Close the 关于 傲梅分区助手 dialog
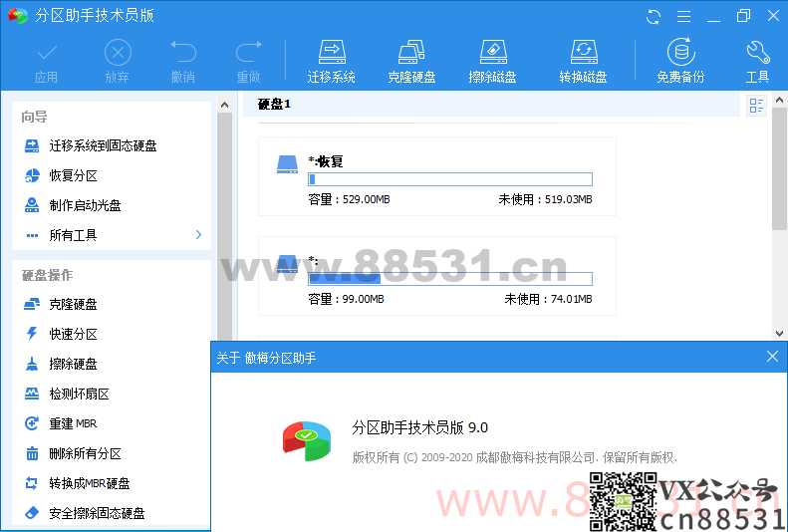Viewport: 788px width, 532px height. coord(772,357)
